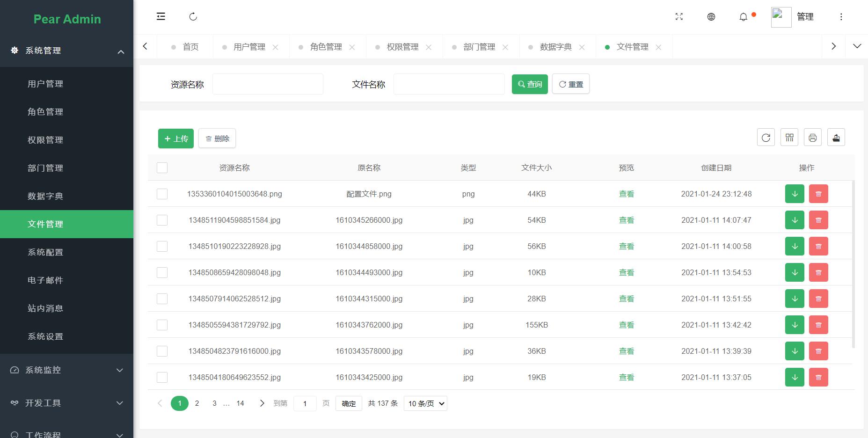Open the 10 条/页 page size dropdown

tap(425, 403)
